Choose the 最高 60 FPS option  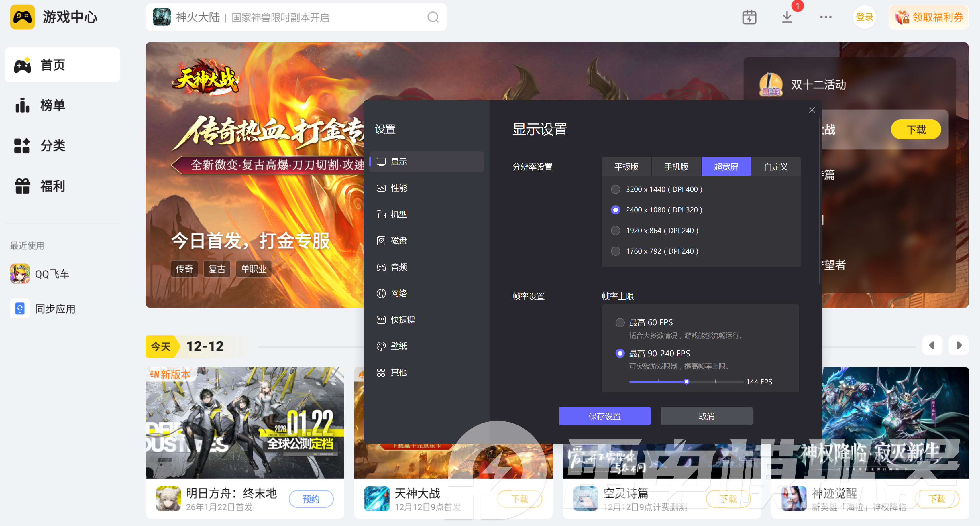coord(620,322)
